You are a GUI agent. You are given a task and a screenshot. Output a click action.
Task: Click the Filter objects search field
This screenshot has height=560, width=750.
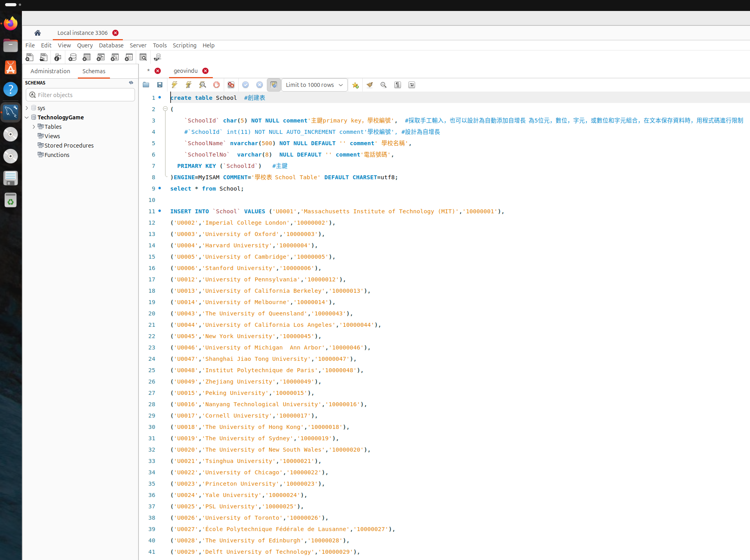click(x=81, y=95)
